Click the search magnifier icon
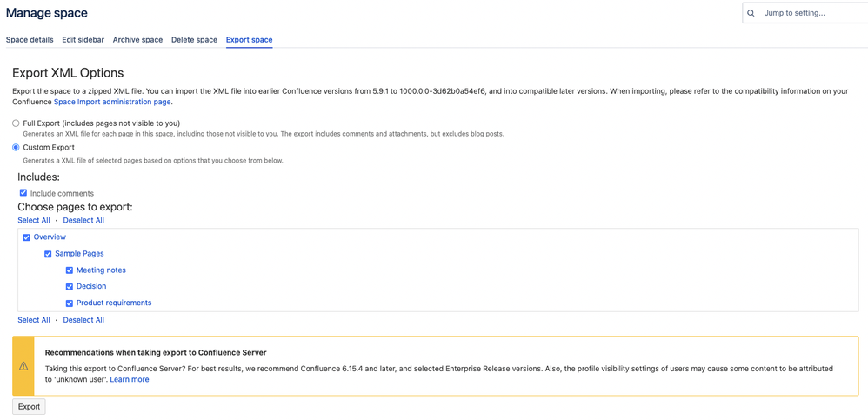This screenshot has width=868, height=420. (751, 13)
